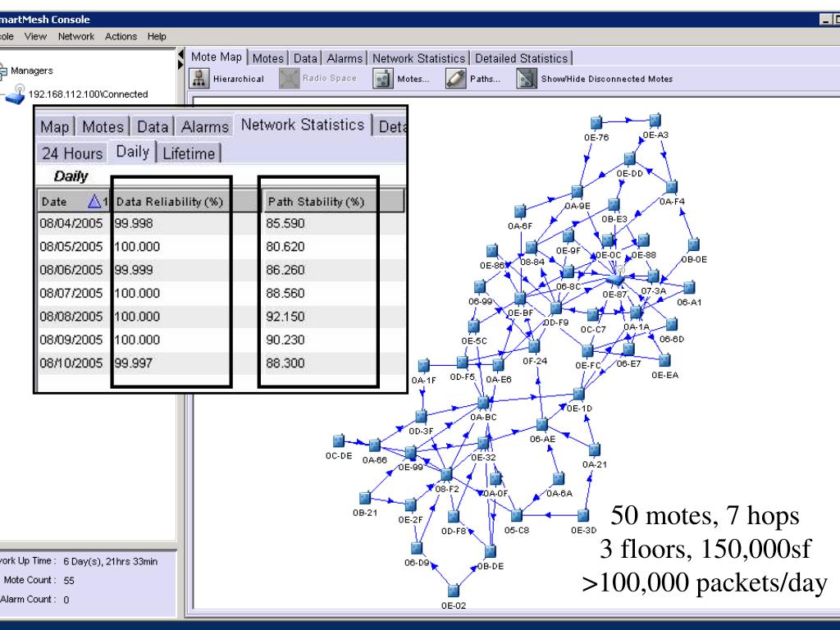The width and height of the screenshot is (840, 630).
Task: Select mote 0A-21 on the map
Action: click(594, 450)
